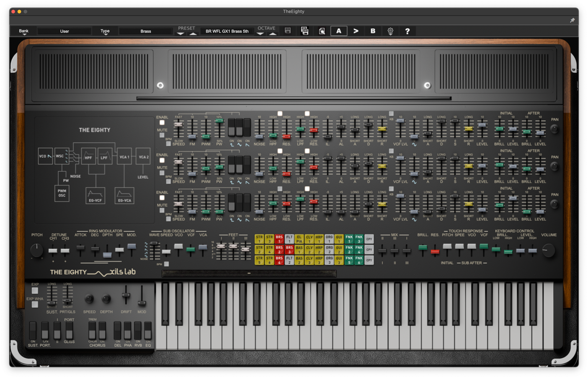Click the help question mark icon

pos(407,31)
